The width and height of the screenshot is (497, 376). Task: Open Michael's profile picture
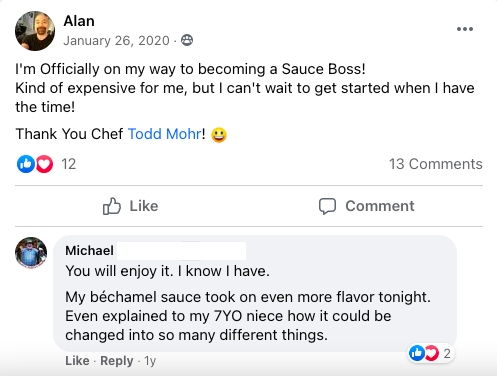click(x=31, y=253)
